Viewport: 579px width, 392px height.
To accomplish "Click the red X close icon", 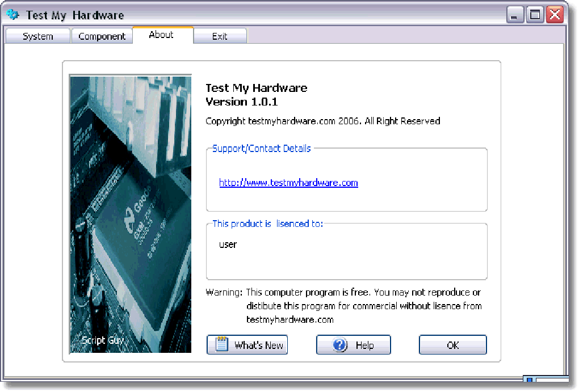I will (555, 15).
